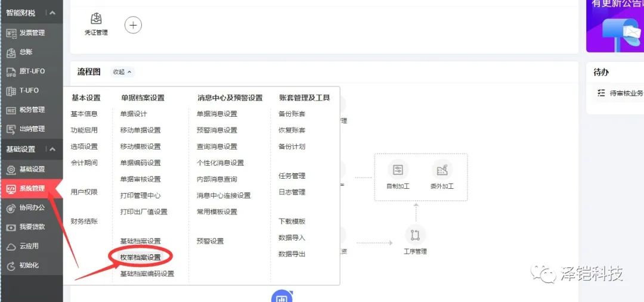Screen dimensions: 644x302
Task: Open 单据审核设置
Action: 141,179
